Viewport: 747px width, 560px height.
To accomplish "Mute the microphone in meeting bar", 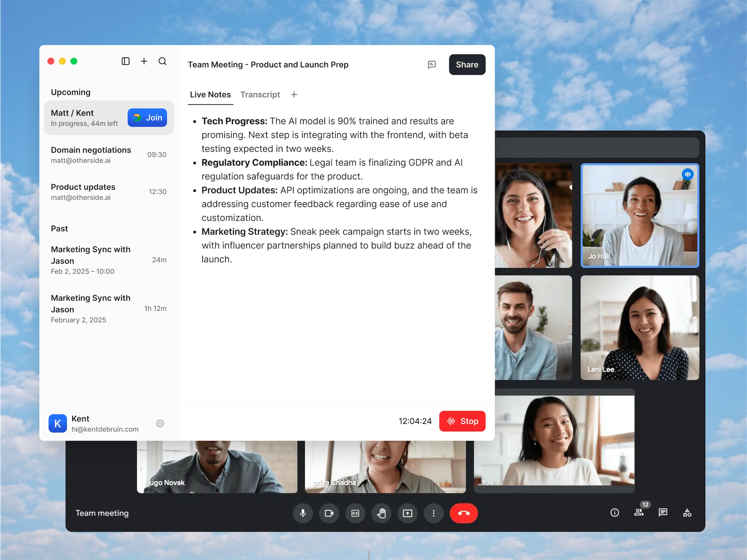I will (303, 513).
